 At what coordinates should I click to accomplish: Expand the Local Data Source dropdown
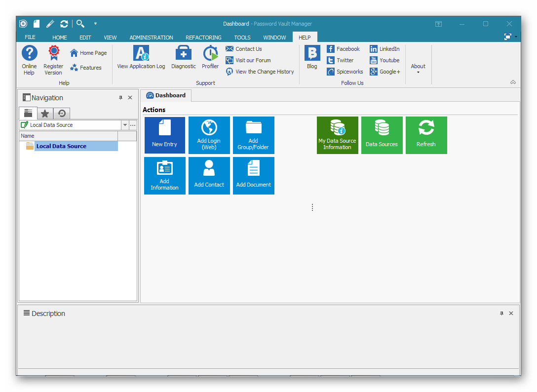pos(125,125)
